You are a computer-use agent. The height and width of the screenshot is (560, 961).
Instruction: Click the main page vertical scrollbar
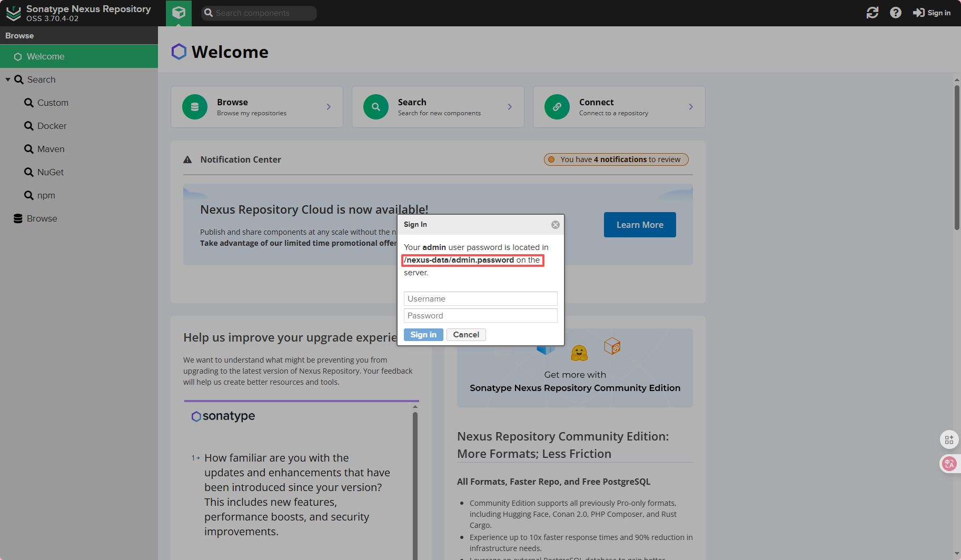pos(956,158)
